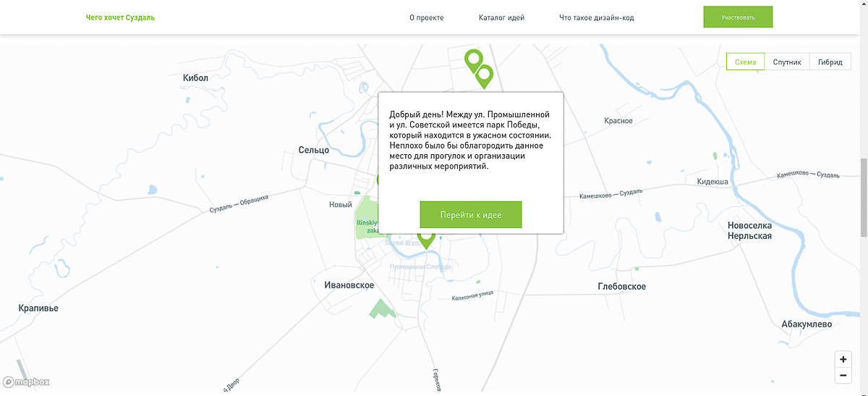868x396 pixels.
Task: Click the Перейти к идее button
Action: [x=470, y=215]
